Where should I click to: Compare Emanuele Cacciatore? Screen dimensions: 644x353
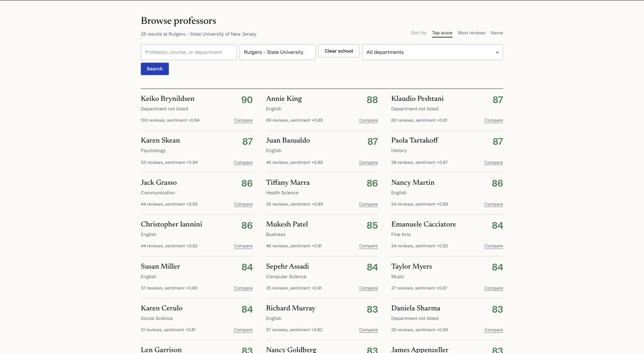pyautogui.click(x=494, y=246)
